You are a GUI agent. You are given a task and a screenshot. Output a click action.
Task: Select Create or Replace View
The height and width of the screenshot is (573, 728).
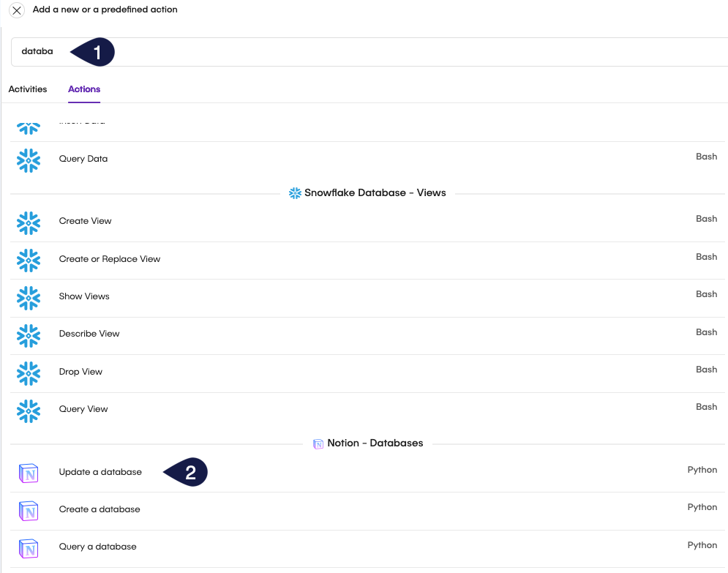[x=109, y=259]
